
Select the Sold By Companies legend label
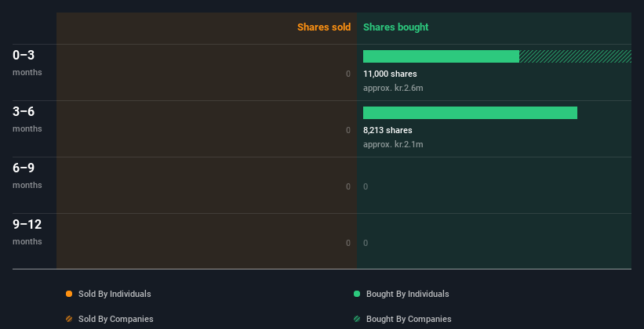coord(116,319)
